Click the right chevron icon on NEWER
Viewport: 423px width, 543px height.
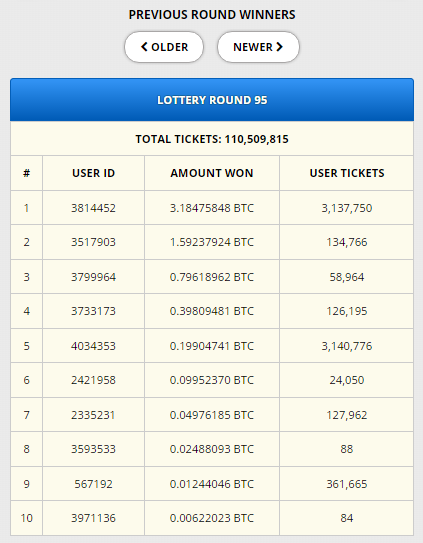[x=280, y=47]
